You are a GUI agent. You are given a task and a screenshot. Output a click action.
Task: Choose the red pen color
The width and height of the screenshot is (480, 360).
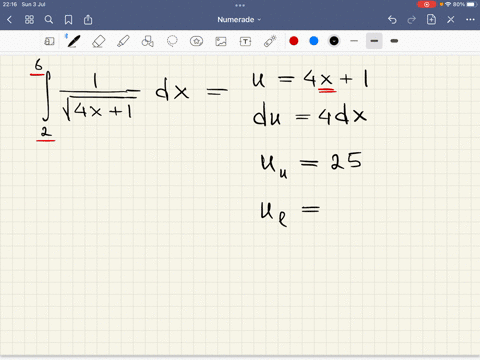click(294, 41)
